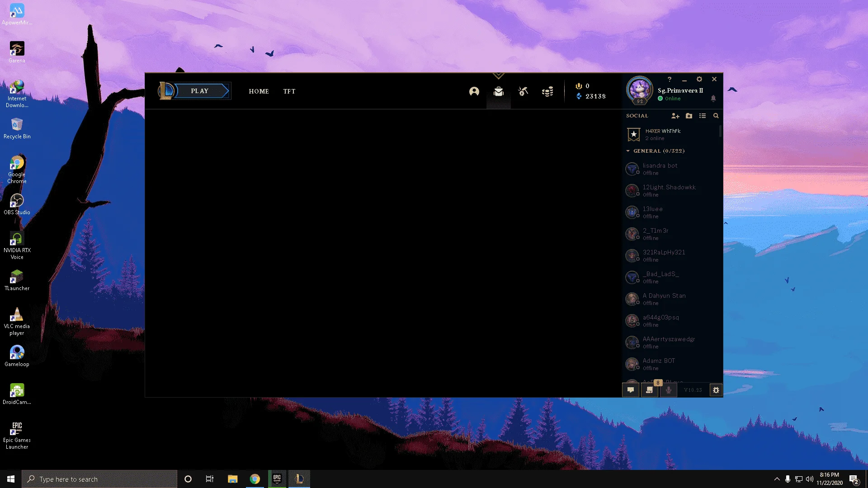The height and width of the screenshot is (488, 868).
Task: Open ApowerMirror desktop shortcut
Action: [x=17, y=14]
